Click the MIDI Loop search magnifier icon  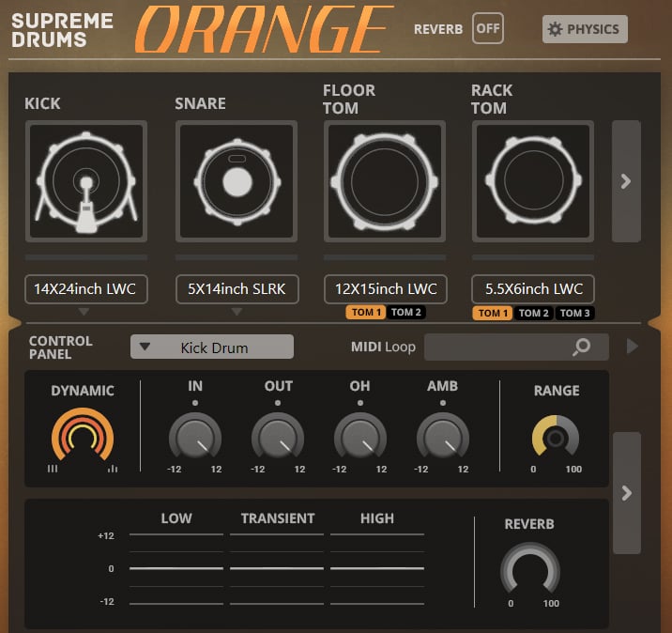point(582,347)
